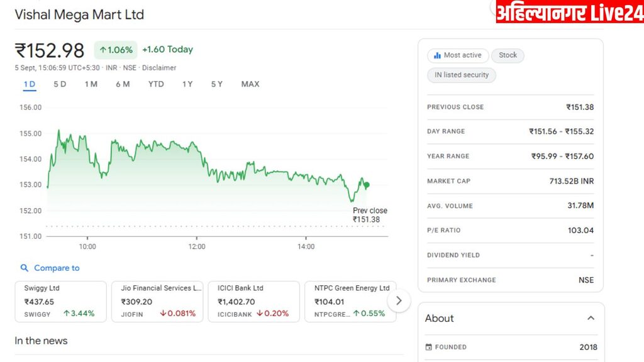Screen dimensions: 644x362
Task: Collapse the About section chevron
Action: pos(591,318)
